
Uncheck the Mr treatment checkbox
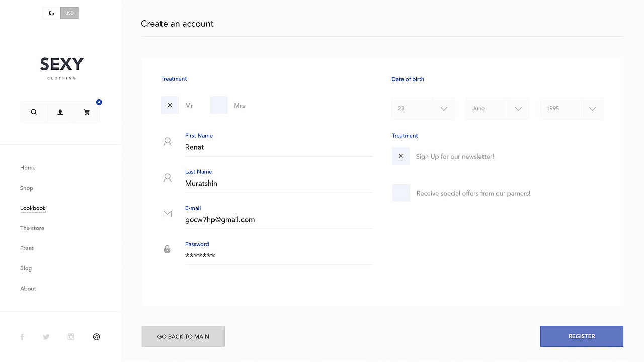(170, 105)
